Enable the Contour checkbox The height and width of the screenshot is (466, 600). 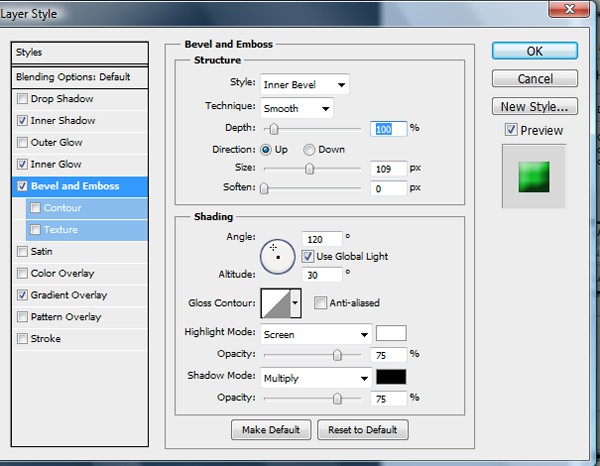[35, 208]
